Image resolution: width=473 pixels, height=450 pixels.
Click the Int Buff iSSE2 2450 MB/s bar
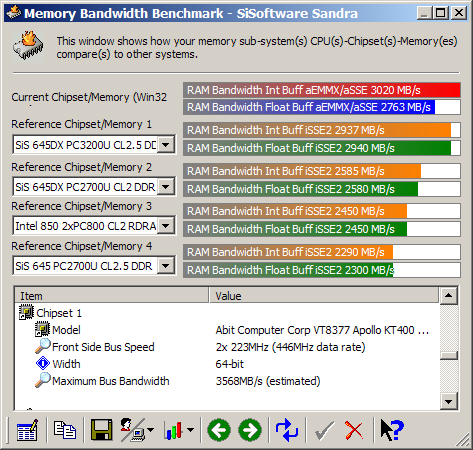click(322, 211)
